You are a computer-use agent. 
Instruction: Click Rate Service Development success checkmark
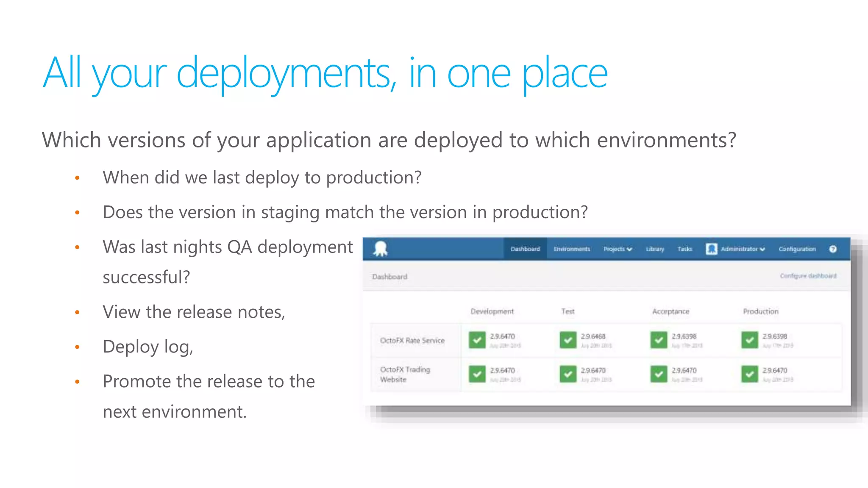pos(477,340)
